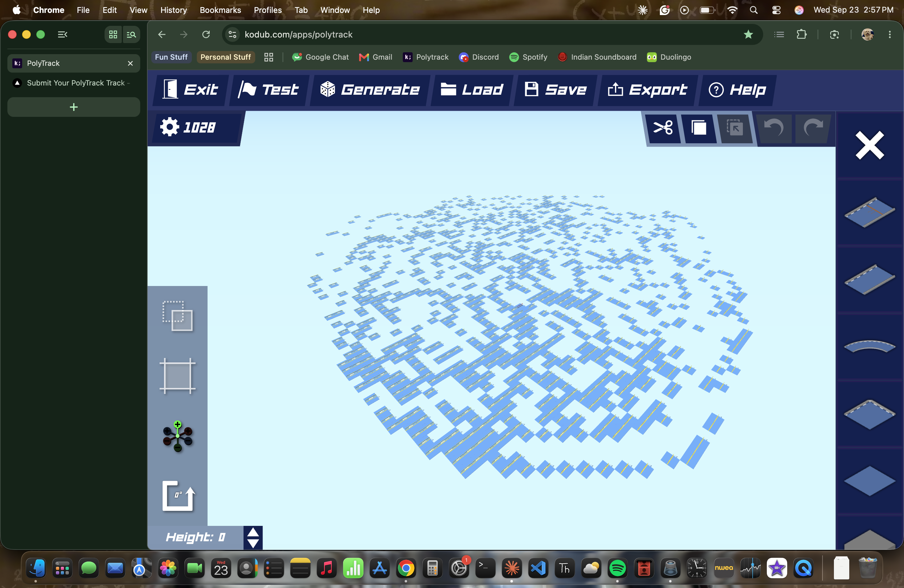The width and height of the screenshot is (904, 588).
Task: Click the scissors cut tool
Action: (663, 128)
